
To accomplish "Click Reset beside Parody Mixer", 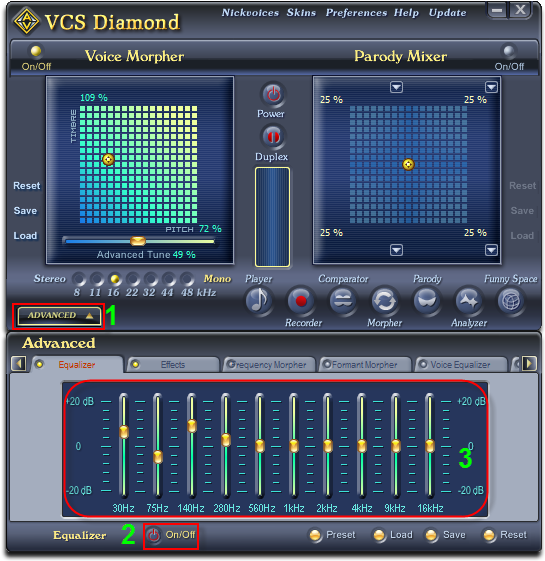I will [x=522, y=186].
